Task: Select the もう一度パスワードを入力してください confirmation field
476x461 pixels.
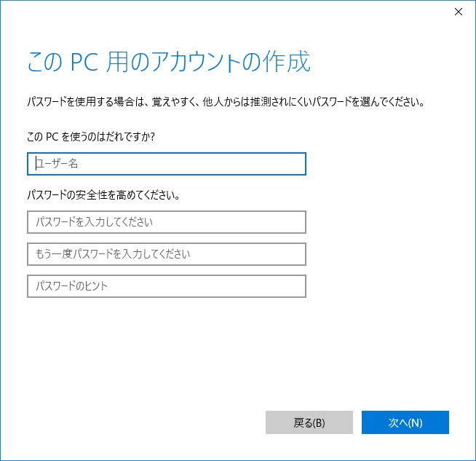Action: coord(167,254)
